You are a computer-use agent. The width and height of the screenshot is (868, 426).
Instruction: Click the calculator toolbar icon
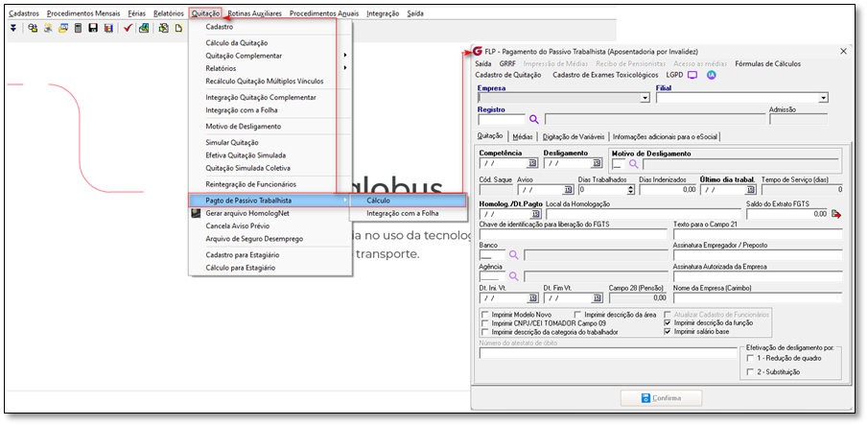point(78,28)
